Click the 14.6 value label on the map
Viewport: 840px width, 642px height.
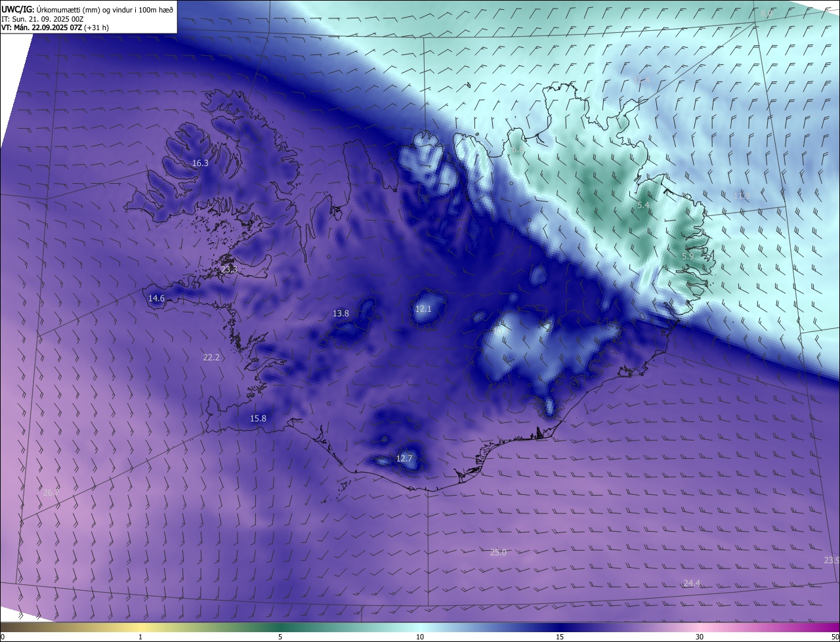pos(156,298)
